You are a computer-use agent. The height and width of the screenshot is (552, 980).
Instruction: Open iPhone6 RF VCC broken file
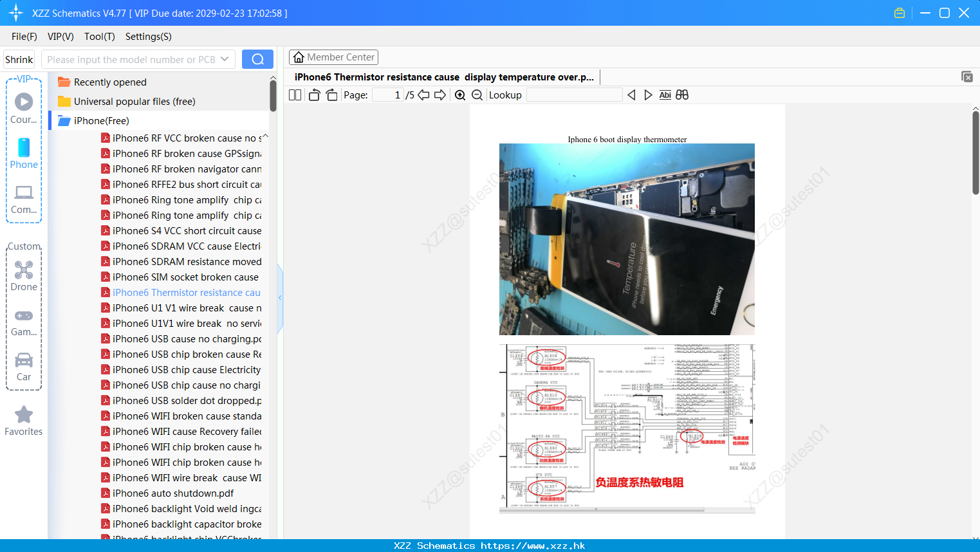[181, 138]
